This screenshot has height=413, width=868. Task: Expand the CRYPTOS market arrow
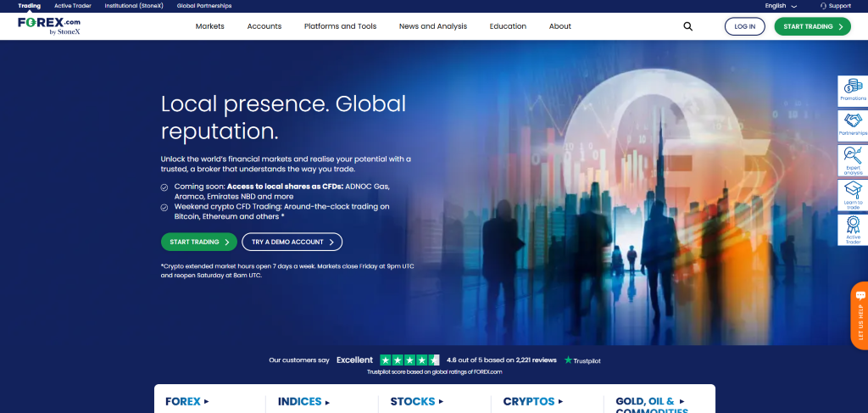click(x=561, y=401)
